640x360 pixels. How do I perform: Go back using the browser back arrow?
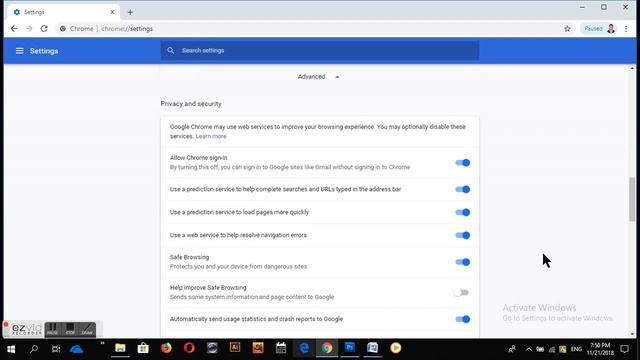tap(14, 29)
